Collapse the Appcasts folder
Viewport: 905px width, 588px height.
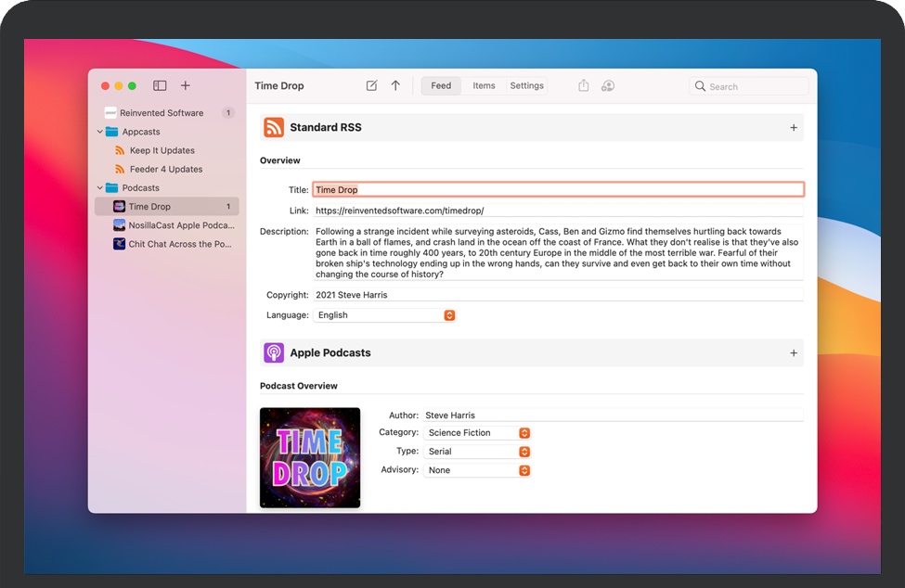(99, 132)
